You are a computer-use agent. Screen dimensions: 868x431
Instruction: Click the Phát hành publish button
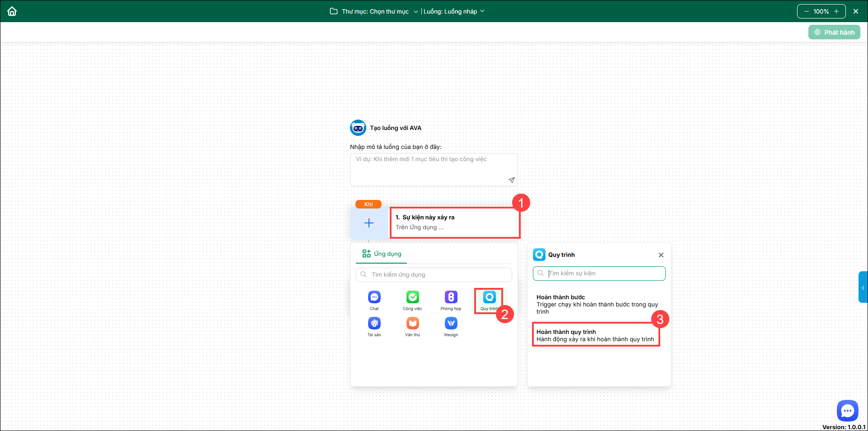coord(834,32)
